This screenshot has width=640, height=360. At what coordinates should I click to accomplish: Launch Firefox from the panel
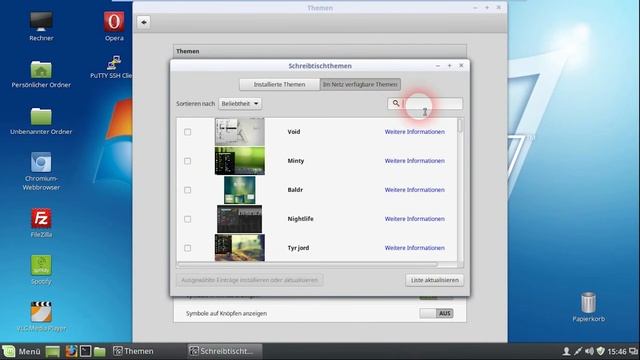tap(71, 351)
